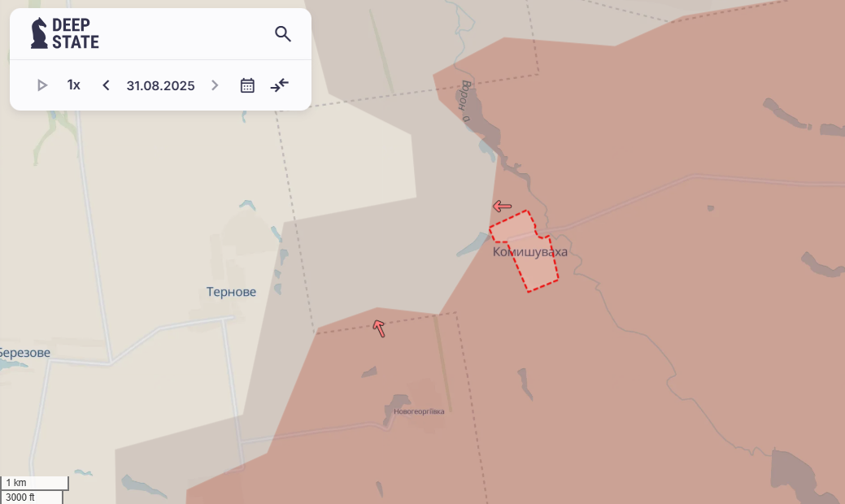Change the 1x playback speed
The image size is (845, 504).
[74, 85]
